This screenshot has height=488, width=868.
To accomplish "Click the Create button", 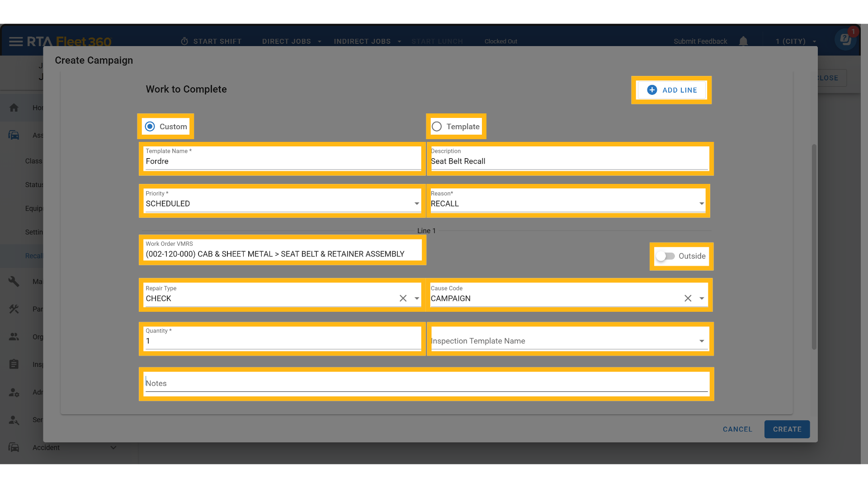I will tap(787, 429).
